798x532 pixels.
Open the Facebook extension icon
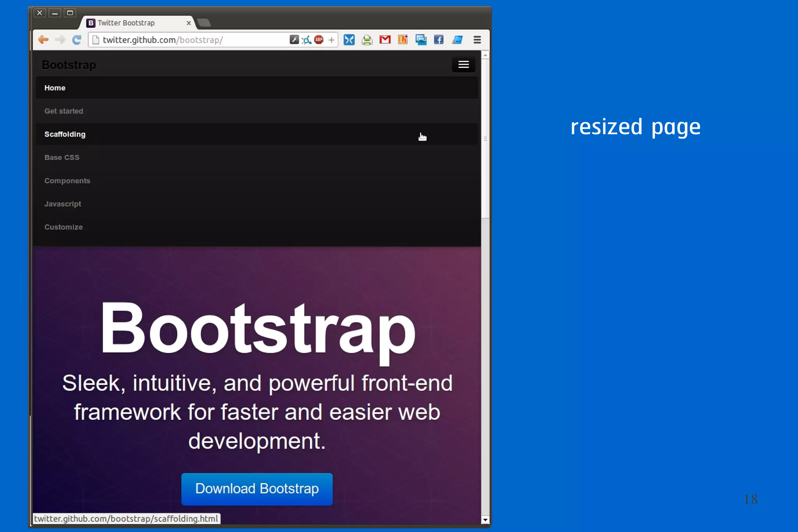pyautogui.click(x=438, y=40)
